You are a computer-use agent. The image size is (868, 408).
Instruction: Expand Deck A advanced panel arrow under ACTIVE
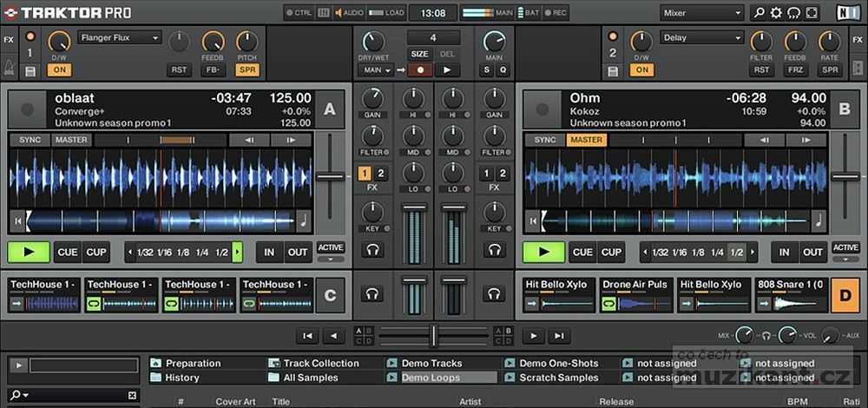(x=331, y=259)
